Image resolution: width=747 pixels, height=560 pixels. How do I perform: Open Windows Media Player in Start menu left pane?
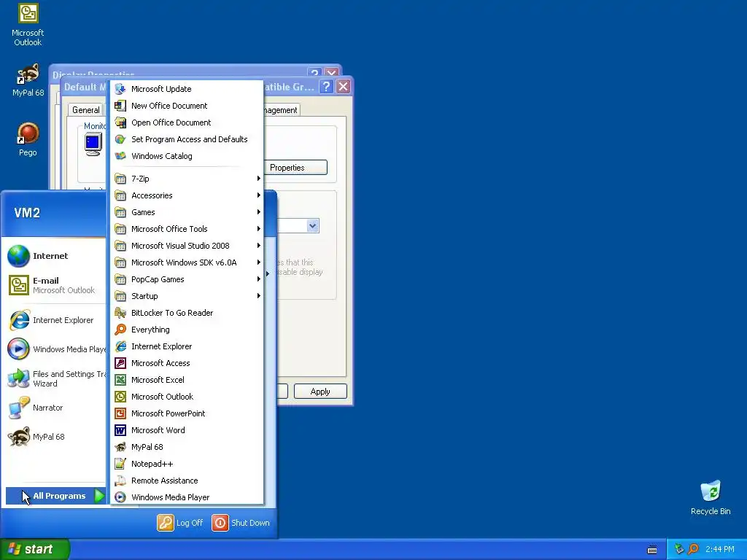coord(55,349)
